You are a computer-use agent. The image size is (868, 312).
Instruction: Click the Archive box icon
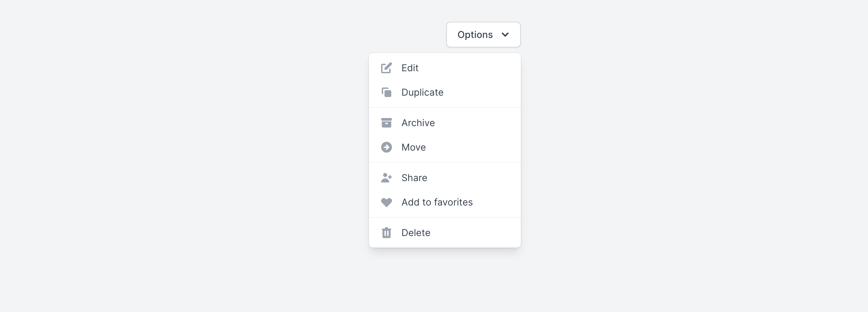(386, 123)
